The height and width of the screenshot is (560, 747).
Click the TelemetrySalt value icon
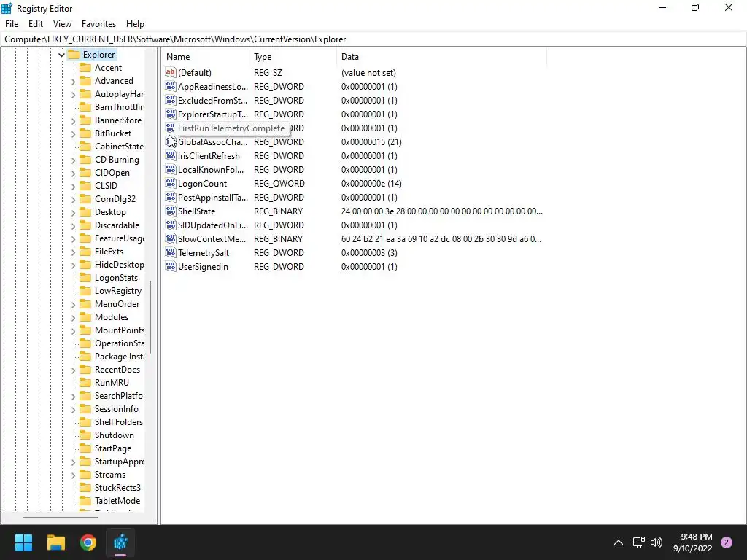click(x=171, y=252)
